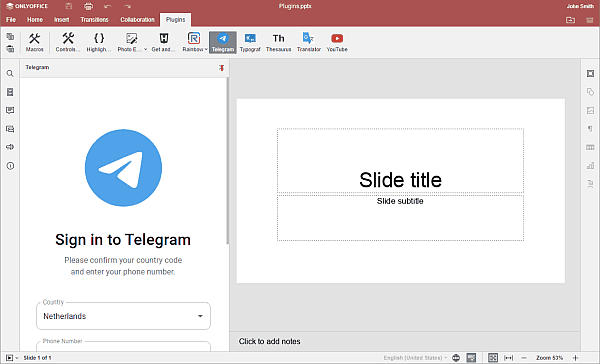Open the Comments panel in left sidebar
Viewport: 600px width, 364px height.
point(10,110)
